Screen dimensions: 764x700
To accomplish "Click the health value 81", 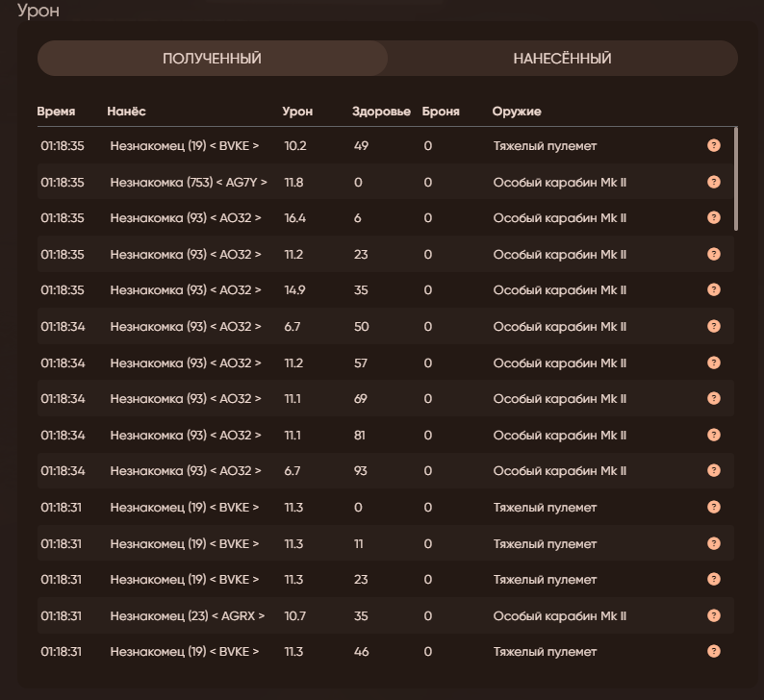I will [x=360, y=436].
